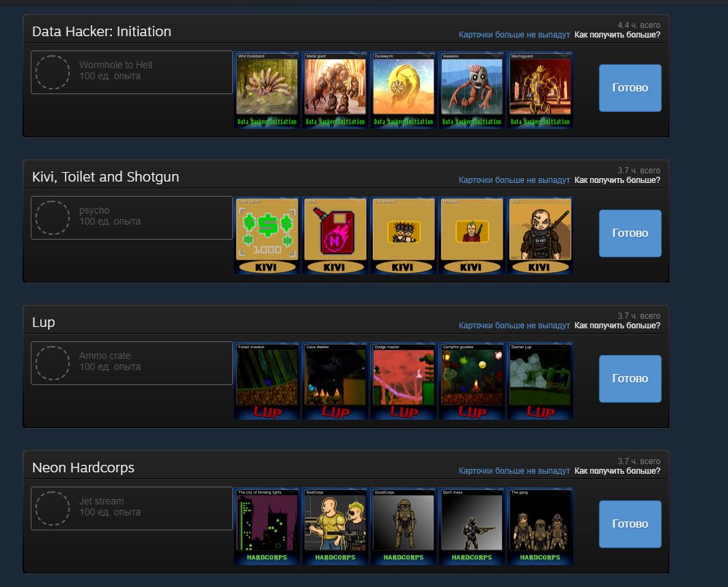Open the two sisters Kivi card
The height and width of the screenshot is (587, 728).
point(403,235)
